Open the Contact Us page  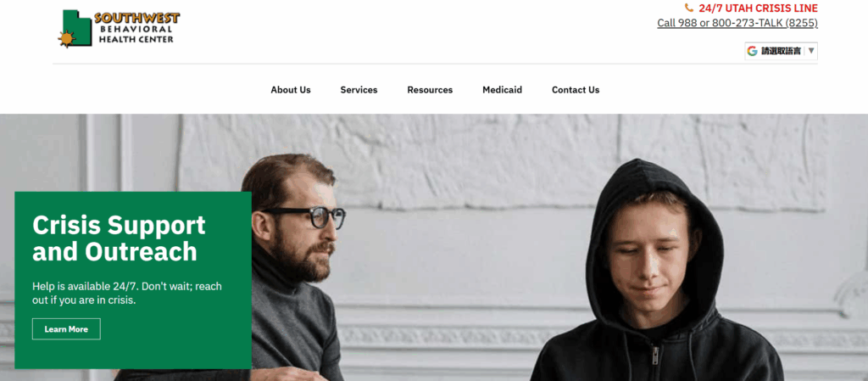576,90
